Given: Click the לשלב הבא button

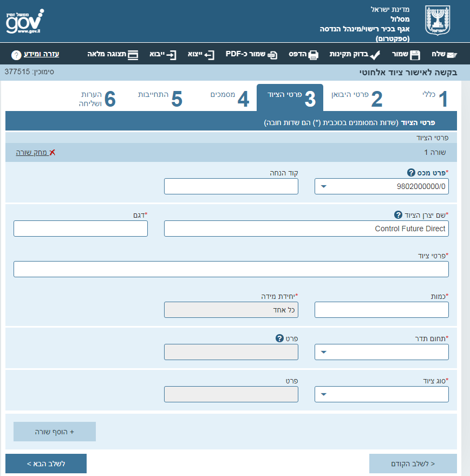Looking at the screenshot, I should click(46, 464).
